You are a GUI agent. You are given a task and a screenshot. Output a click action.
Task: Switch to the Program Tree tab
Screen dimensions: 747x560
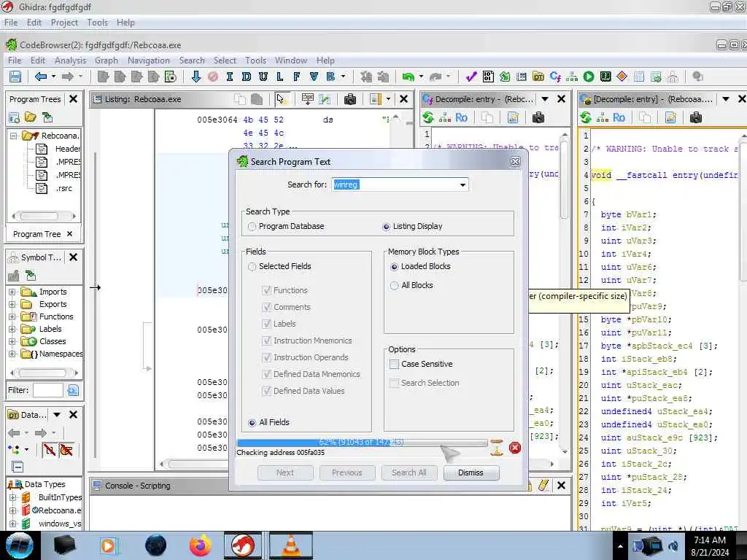(x=36, y=234)
